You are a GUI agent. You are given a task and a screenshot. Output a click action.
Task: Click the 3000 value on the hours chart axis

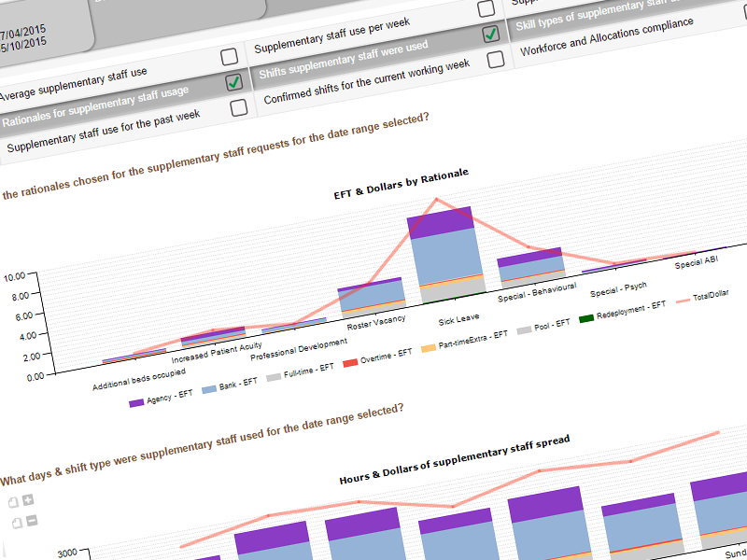click(67, 553)
